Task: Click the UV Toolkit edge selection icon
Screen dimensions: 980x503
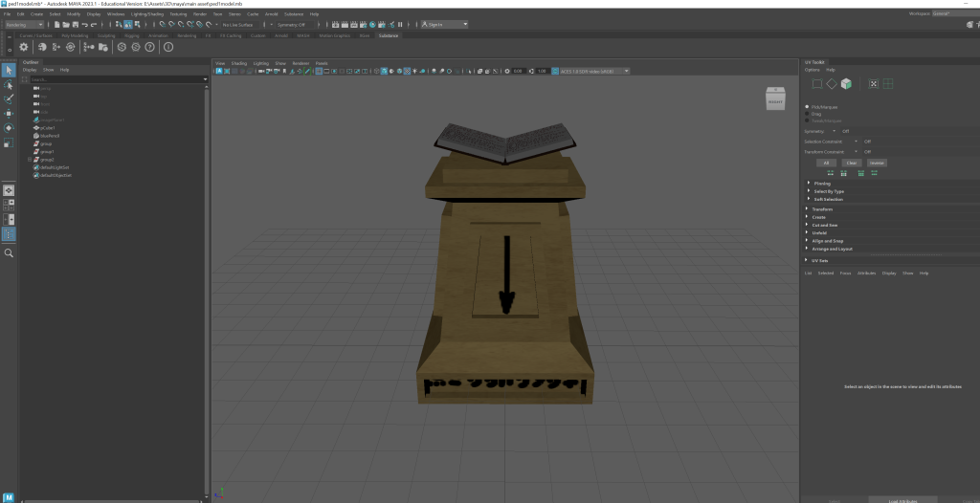Action: point(819,84)
